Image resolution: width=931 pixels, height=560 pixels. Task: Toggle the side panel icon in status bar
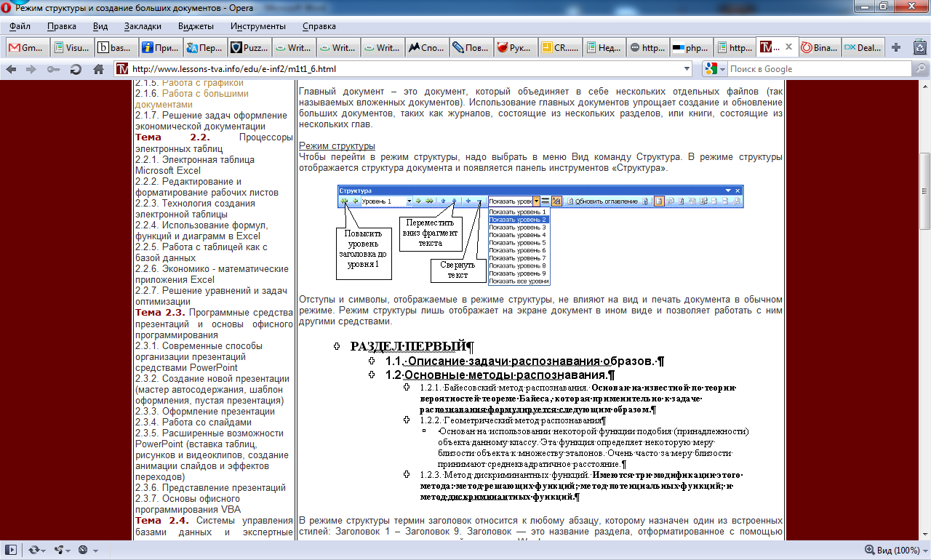tap(11, 550)
